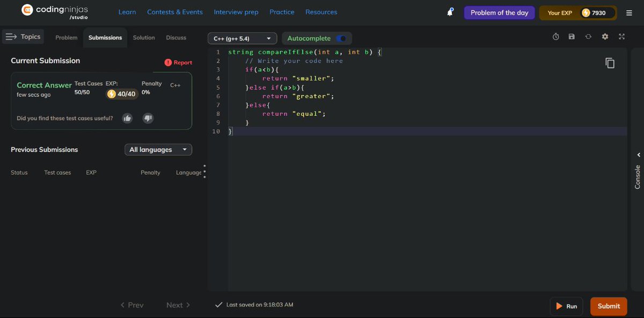Open notifications via the bell icon
The height and width of the screenshot is (318, 644).
click(450, 11)
